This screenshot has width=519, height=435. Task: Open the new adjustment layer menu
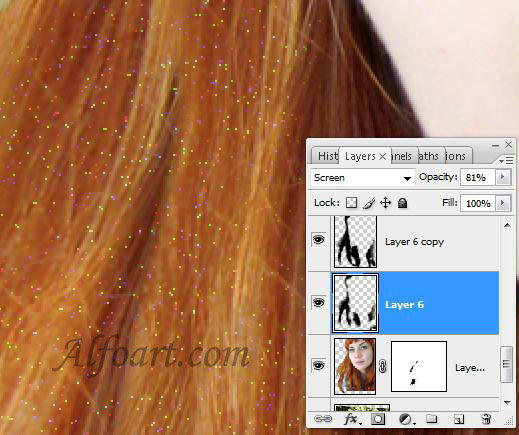pos(406,419)
